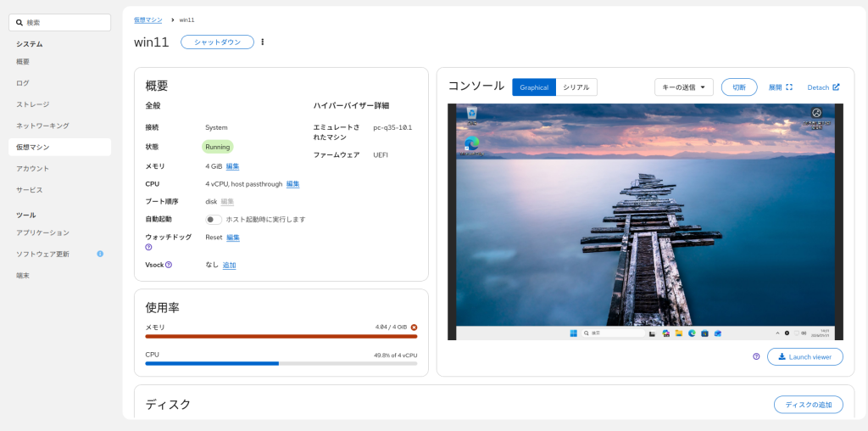Open Recycle Bin on the VM desktop
Screen dimensions: 868x431
click(x=471, y=114)
